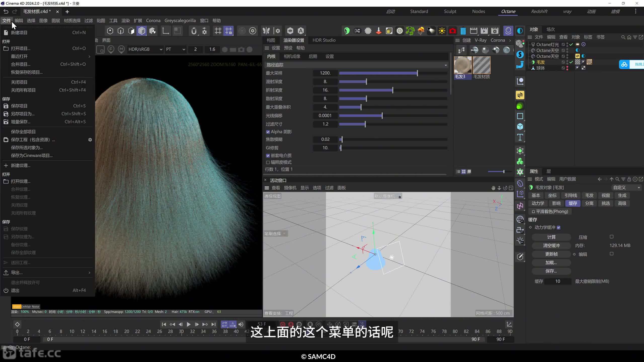This screenshot has height=362, width=644.
Task: Click the orange tree icon in toolbar
Action: [x=421, y=31]
